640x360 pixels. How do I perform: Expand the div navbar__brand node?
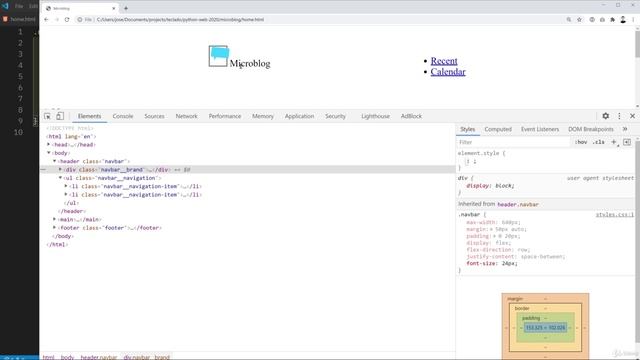[60, 169]
